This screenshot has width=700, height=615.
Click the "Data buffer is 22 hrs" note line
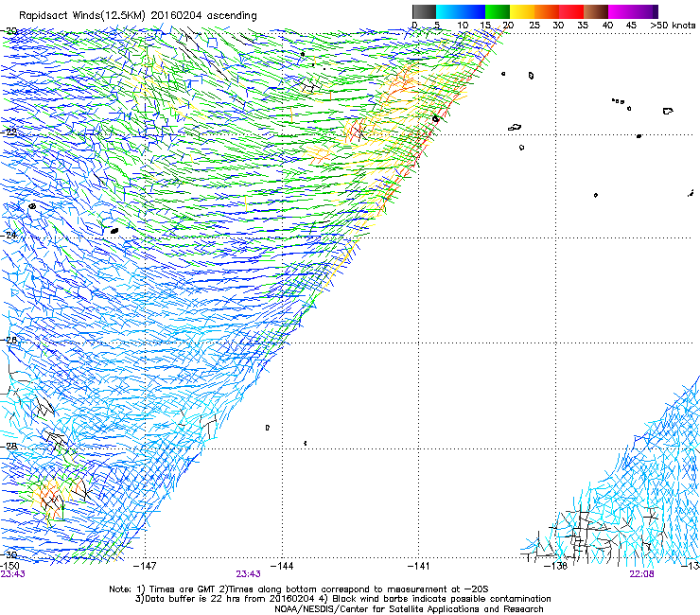click(x=342, y=599)
